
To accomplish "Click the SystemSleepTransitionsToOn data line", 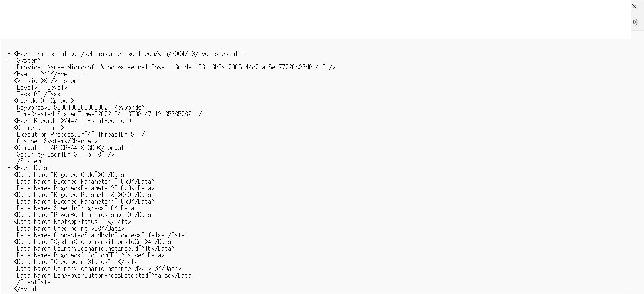I will [x=94, y=242].
